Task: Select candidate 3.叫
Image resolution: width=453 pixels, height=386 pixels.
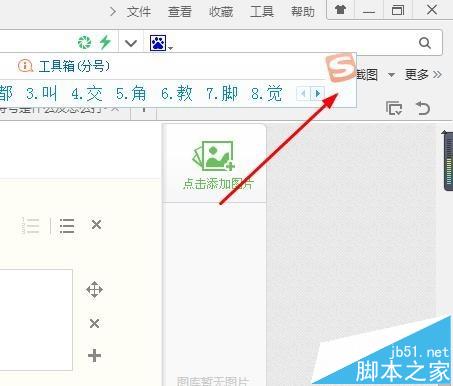Action: [42, 93]
